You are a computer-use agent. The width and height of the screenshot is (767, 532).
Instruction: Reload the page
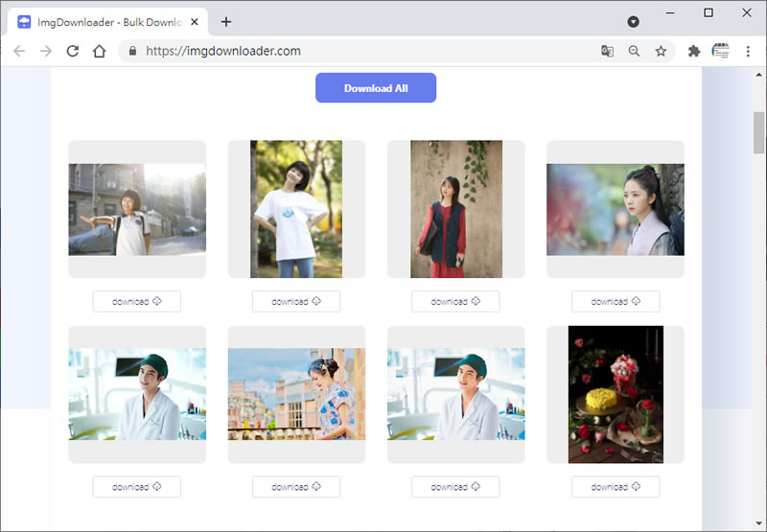73,51
